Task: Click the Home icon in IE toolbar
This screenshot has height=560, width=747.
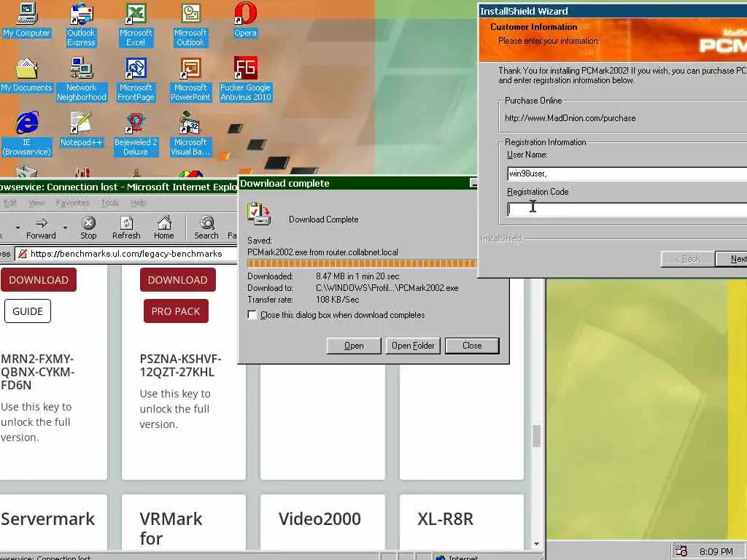Action: click(164, 227)
